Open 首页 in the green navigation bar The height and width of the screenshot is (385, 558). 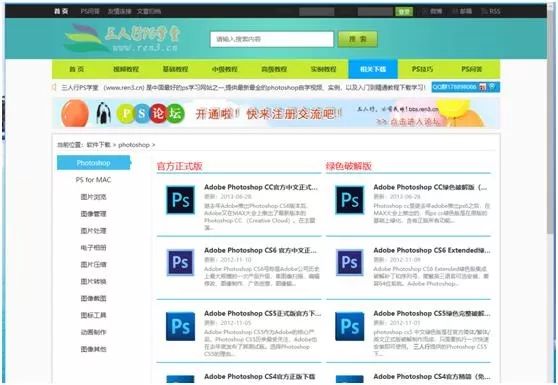click(x=77, y=69)
